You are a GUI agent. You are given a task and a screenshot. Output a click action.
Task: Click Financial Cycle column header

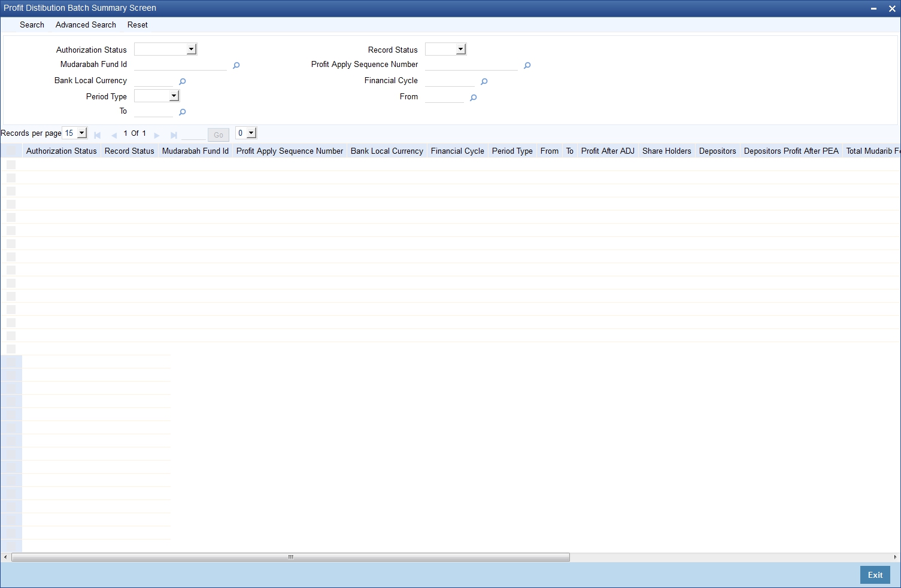pos(457,151)
